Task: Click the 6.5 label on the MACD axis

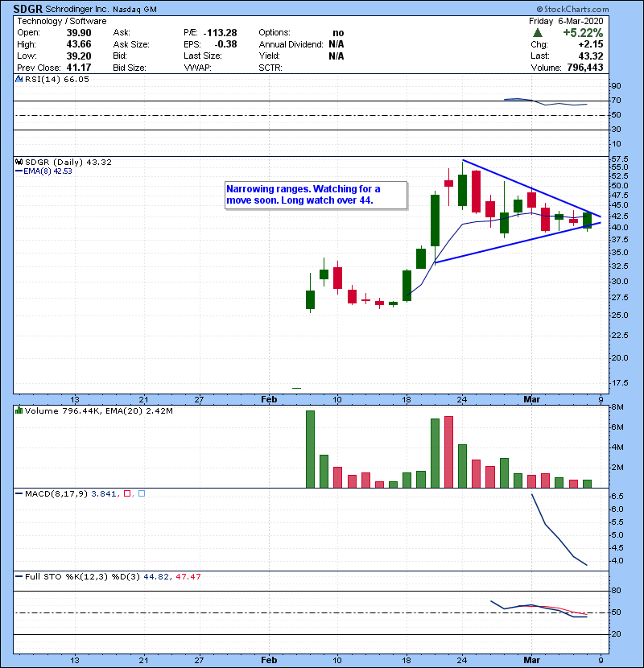Action: tap(617, 497)
